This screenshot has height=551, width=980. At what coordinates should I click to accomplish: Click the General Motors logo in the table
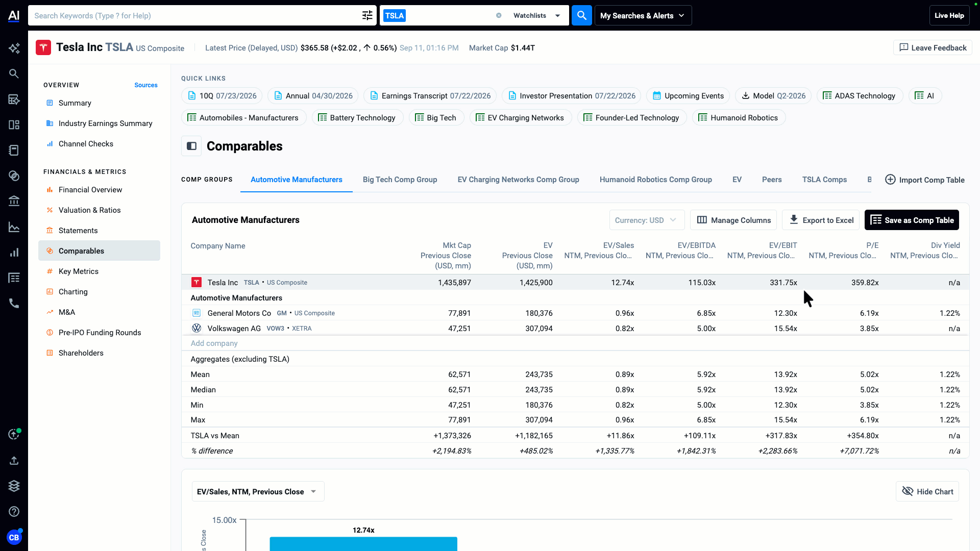point(197,313)
